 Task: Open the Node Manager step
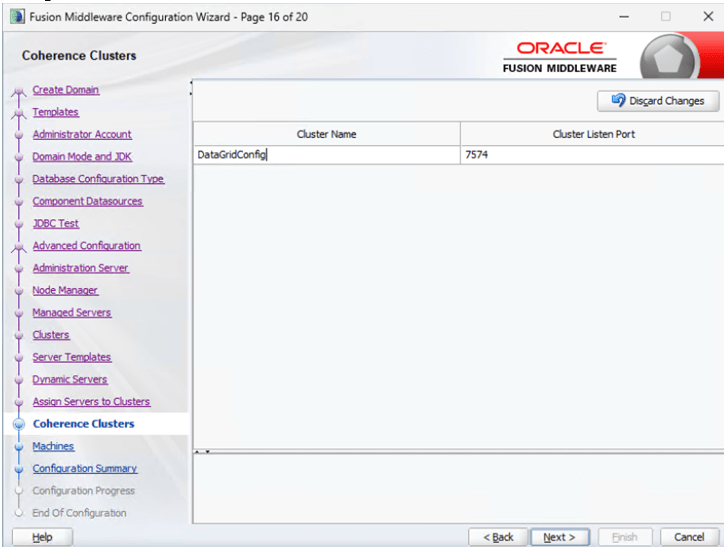click(x=65, y=290)
